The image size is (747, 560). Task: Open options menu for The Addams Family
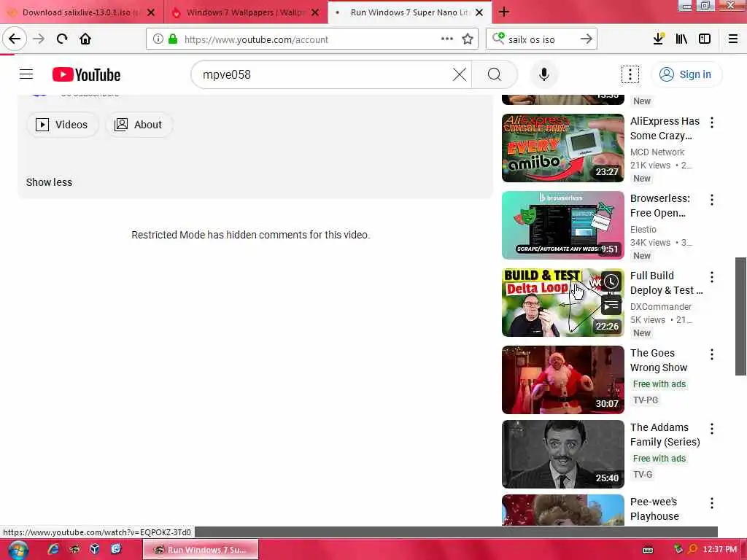(712, 428)
